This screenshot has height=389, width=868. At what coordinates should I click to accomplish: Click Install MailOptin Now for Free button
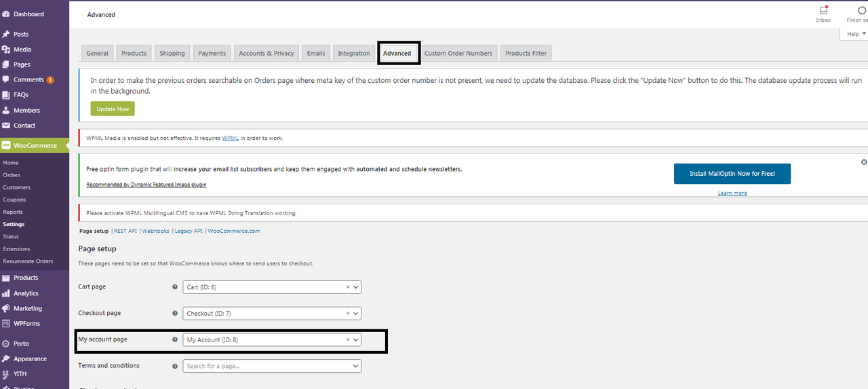click(732, 174)
